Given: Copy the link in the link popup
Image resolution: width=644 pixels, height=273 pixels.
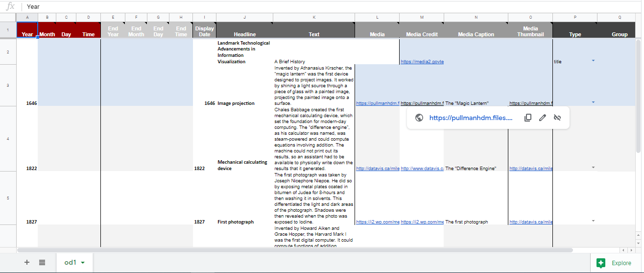Looking at the screenshot, I should pyautogui.click(x=527, y=118).
